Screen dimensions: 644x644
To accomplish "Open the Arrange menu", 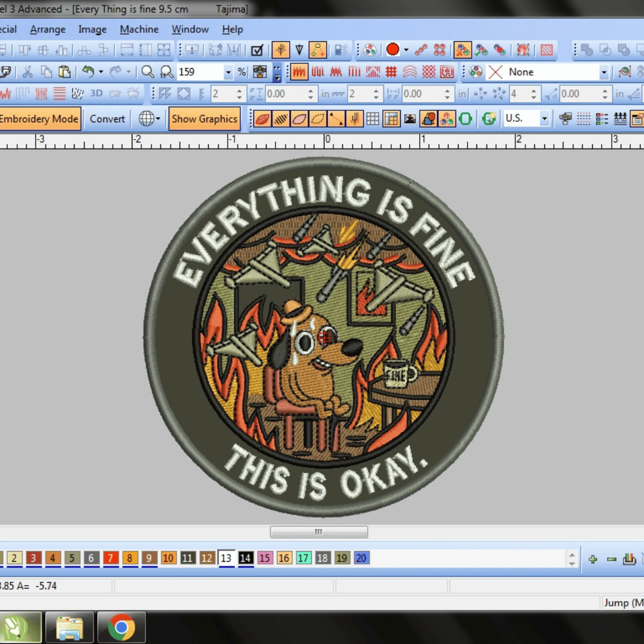I will (x=48, y=29).
